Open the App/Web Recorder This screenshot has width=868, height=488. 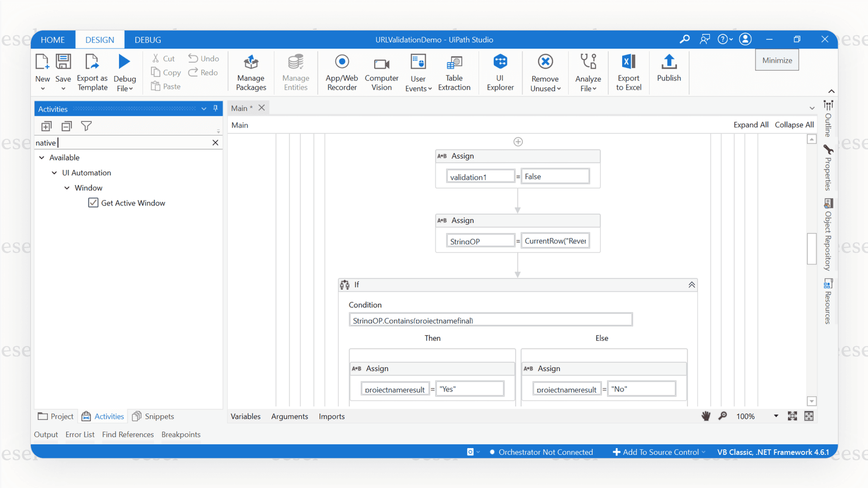click(x=341, y=72)
